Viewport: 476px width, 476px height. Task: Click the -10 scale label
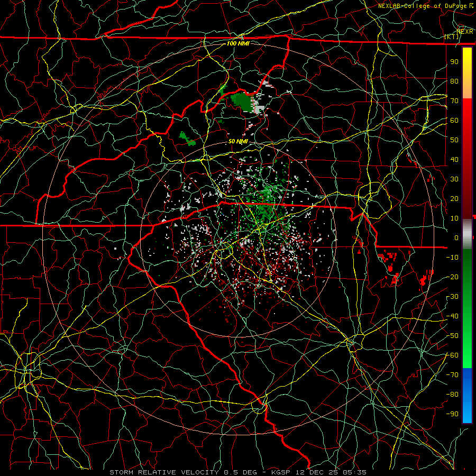tap(452, 258)
